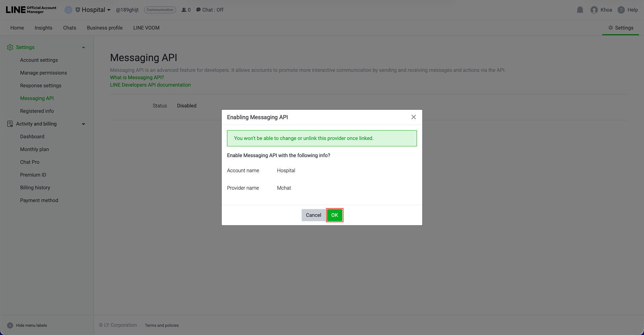This screenshot has height=335, width=644.
Task: Open the notifications bell icon
Action: [580, 10]
